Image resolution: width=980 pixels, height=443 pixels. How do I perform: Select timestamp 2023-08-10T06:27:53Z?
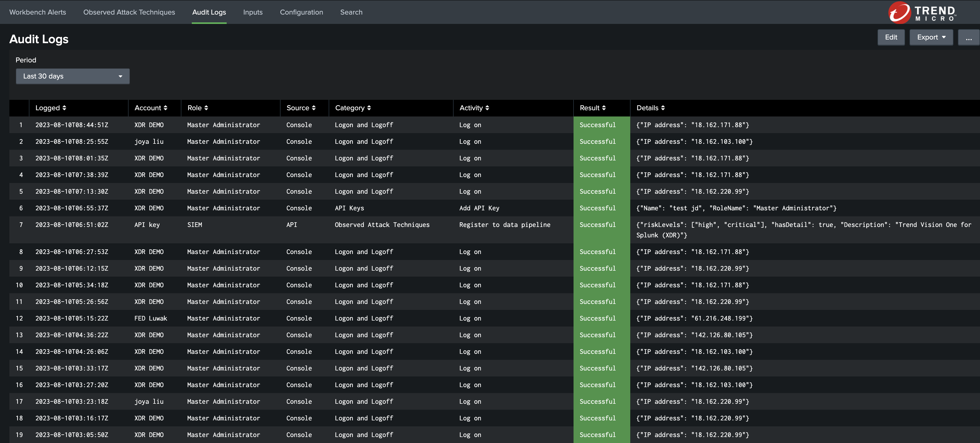pyautogui.click(x=72, y=252)
